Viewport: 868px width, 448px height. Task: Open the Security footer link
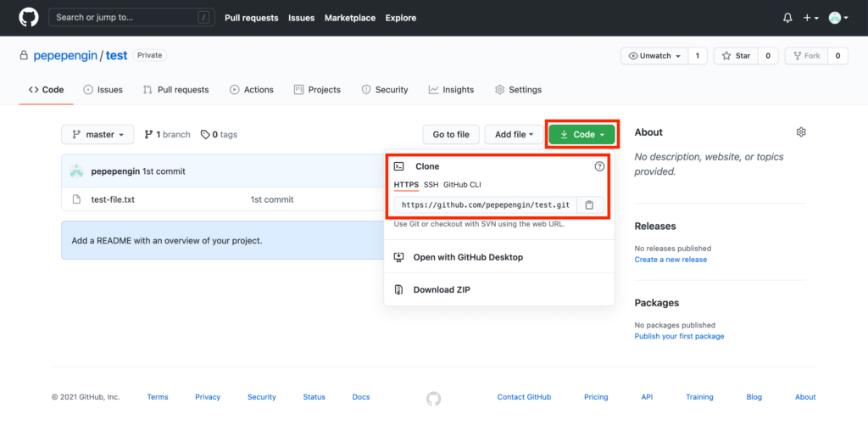tap(262, 397)
